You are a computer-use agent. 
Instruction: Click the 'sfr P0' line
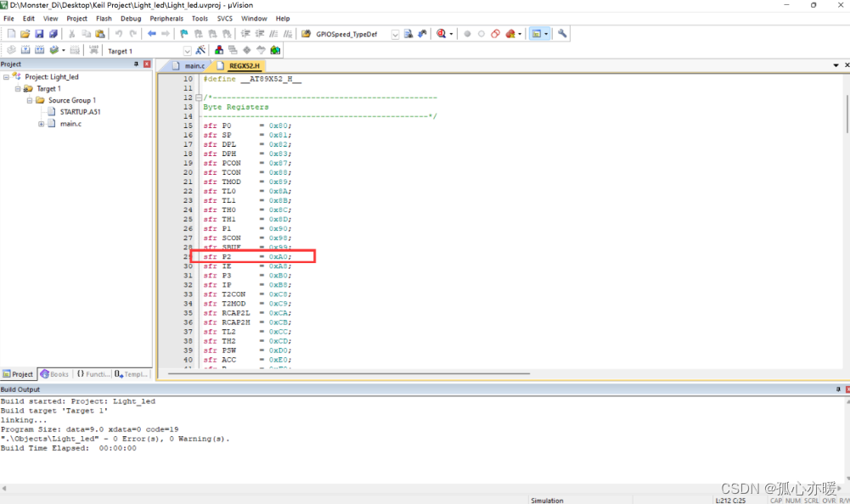point(247,126)
